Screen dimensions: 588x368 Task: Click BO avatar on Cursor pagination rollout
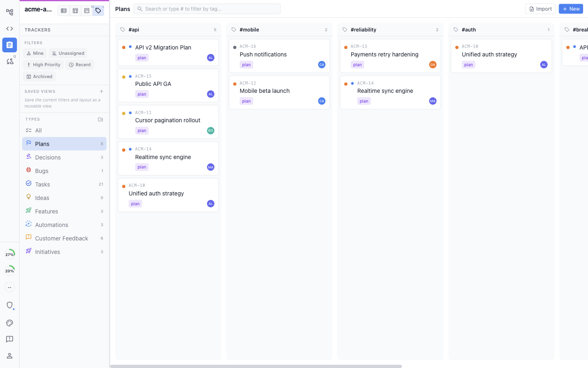coord(211,131)
